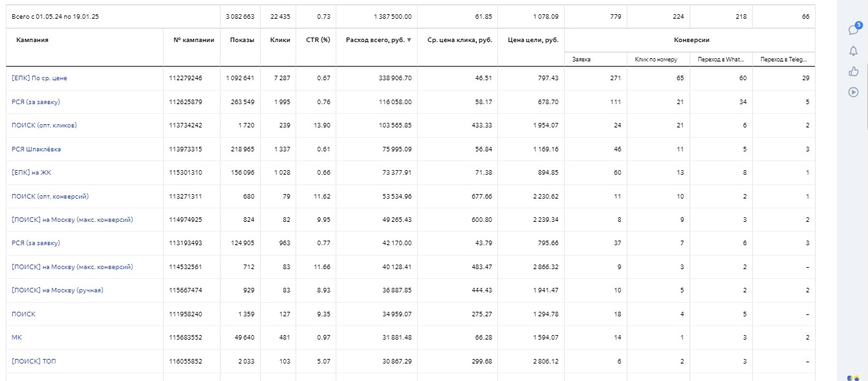Open the РСЯ Шпаклёвка campaign
Viewport: 868px width, 381px height.
[36, 149]
